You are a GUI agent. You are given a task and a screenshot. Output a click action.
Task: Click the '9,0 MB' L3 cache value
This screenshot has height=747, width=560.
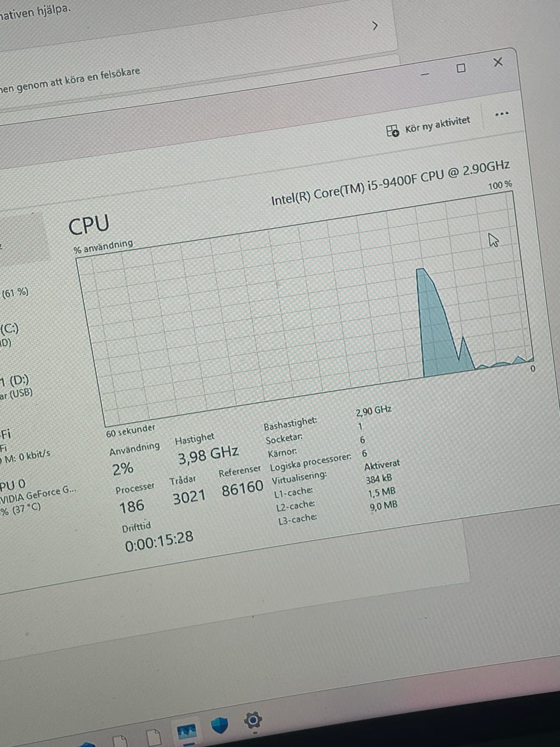(384, 506)
